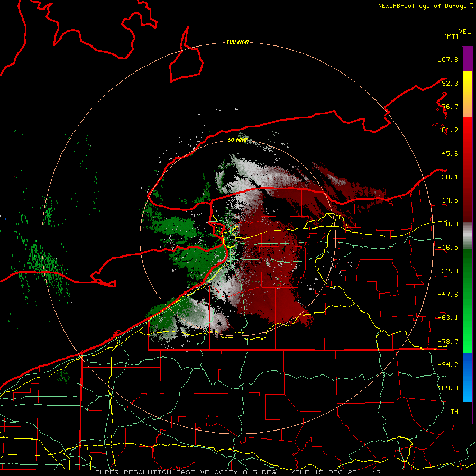Click the -32.0 legend value
The image size is (476, 476).
tap(448, 271)
